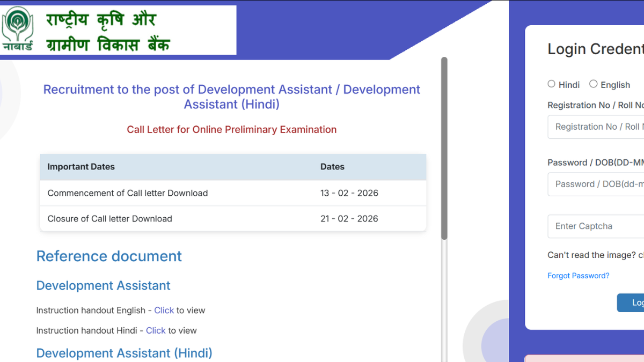Viewport: 644px width, 362px height.
Task: Open the Forgot Password link
Action: 578,276
